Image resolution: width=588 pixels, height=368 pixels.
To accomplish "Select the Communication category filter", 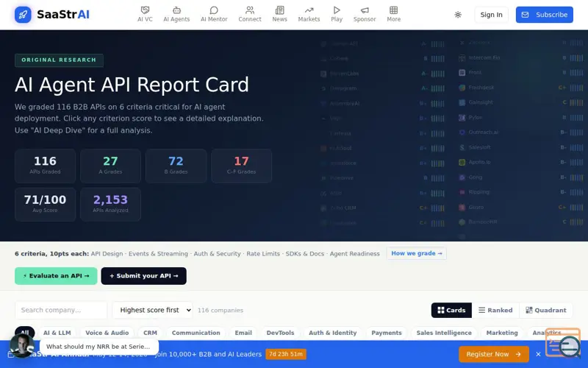I will [196, 333].
